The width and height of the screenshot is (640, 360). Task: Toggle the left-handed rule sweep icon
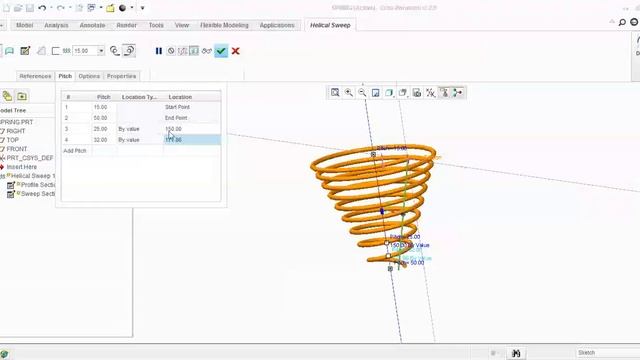115,51
